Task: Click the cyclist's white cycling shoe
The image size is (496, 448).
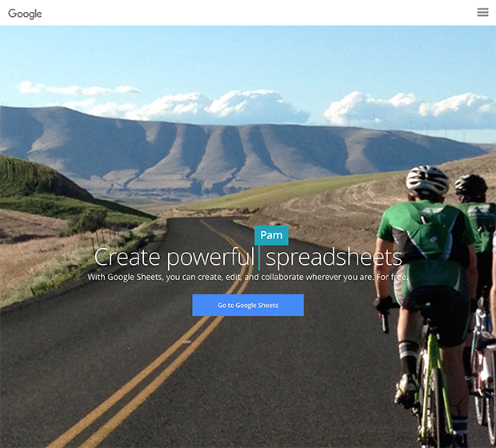Action: point(405,390)
